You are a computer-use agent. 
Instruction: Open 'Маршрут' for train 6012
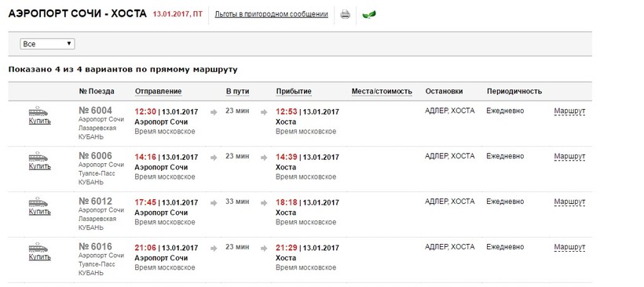[569, 202]
